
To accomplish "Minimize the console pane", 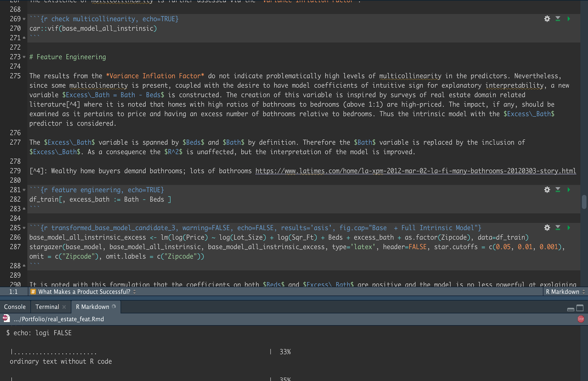I will coord(570,309).
